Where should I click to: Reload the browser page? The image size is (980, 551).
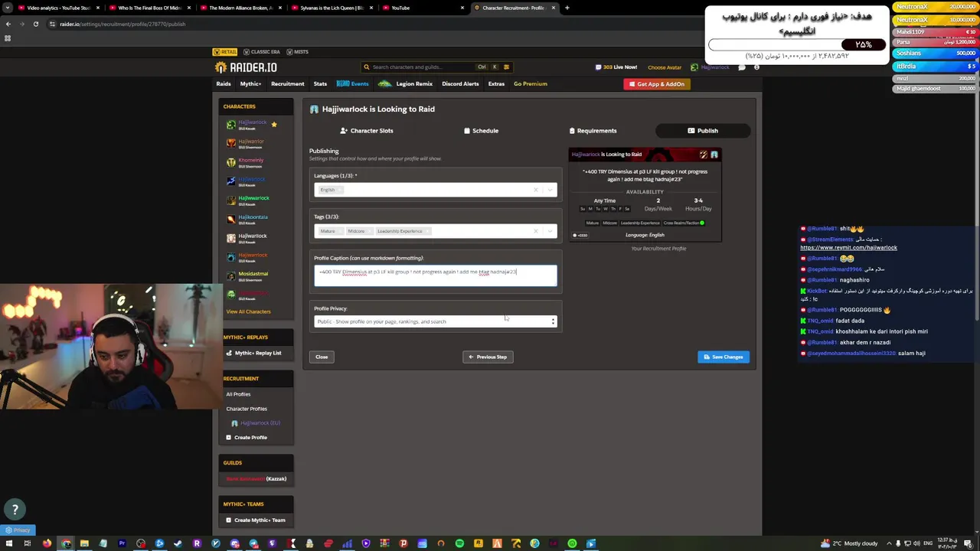coord(35,24)
